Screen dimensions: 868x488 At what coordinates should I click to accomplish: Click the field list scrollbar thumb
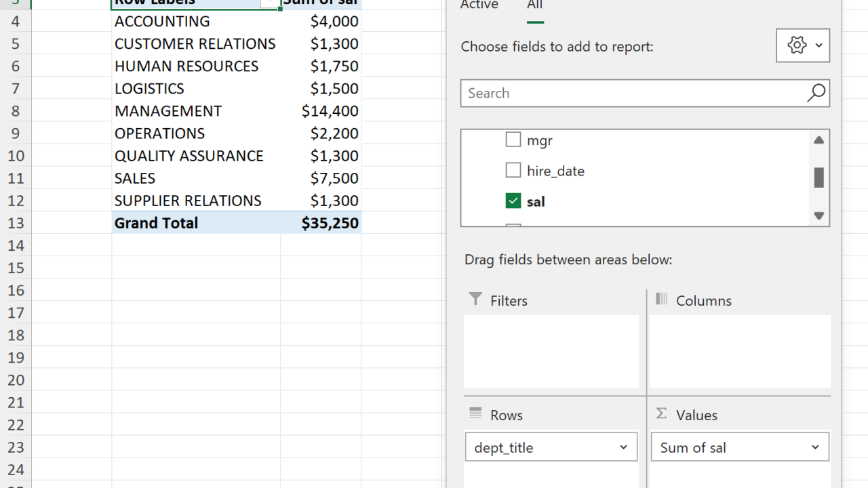tap(818, 178)
